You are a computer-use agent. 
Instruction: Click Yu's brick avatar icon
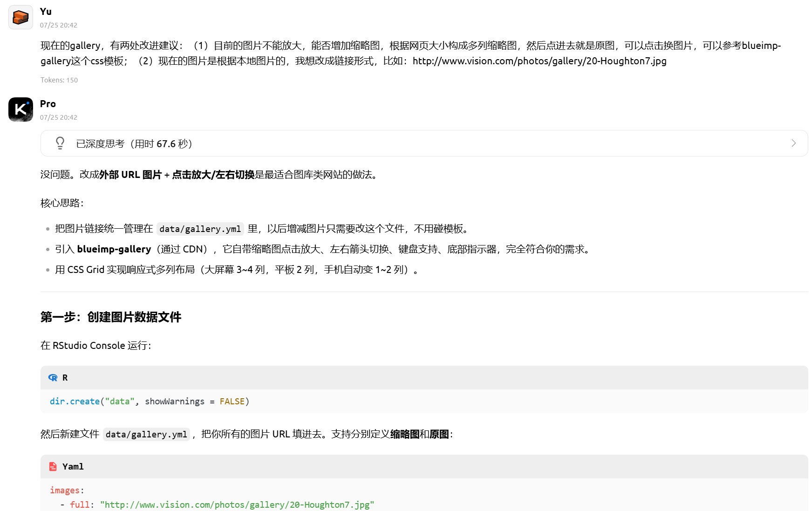click(20, 17)
